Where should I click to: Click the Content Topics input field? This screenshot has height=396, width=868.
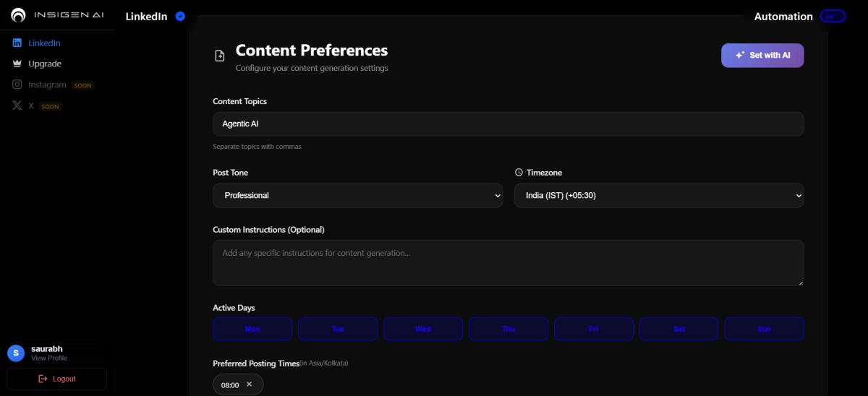pyautogui.click(x=508, y=124)
